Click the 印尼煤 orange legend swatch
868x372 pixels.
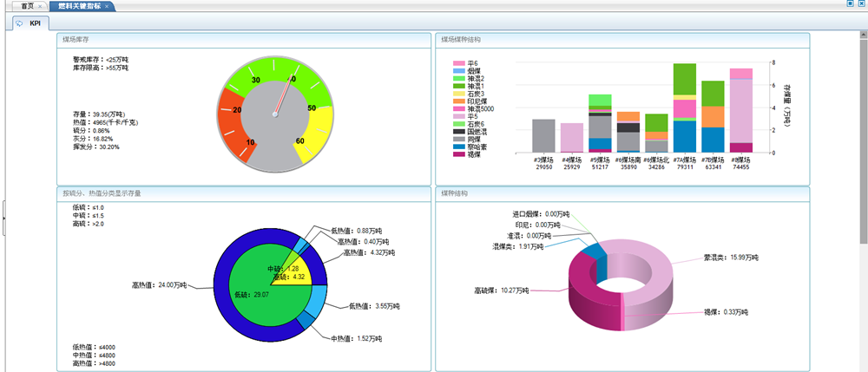click(x=459, y=101)
